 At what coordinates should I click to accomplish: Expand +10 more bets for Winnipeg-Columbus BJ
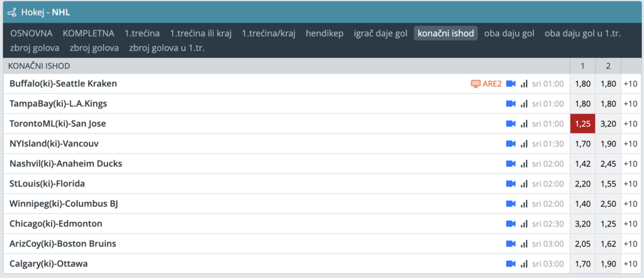click(x=630, y=204)
